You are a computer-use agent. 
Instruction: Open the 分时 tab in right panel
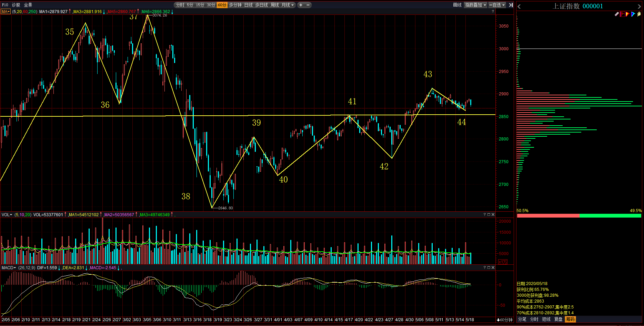coord(534,319)
